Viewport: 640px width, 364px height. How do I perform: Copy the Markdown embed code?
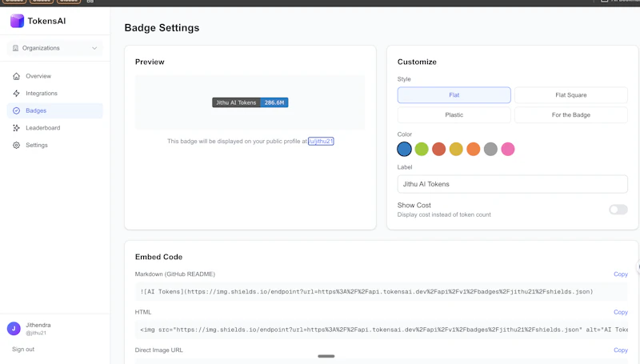point(621,274)
